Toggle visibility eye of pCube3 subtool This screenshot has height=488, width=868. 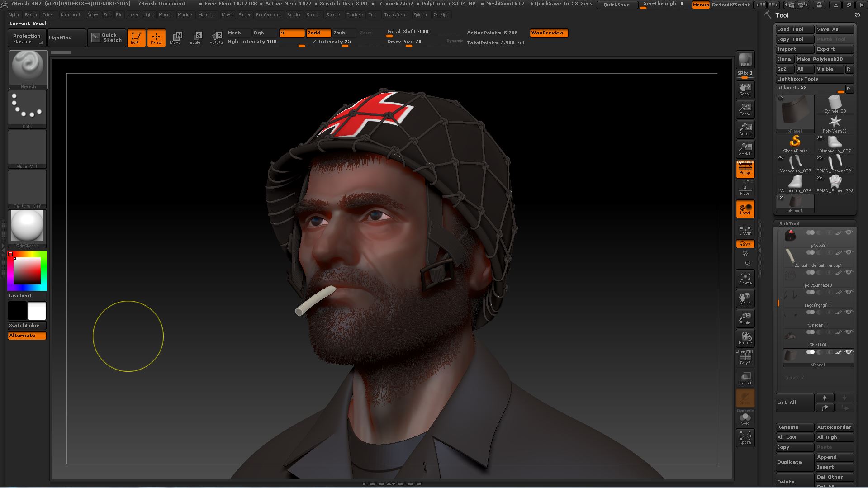tap(849, 232)
